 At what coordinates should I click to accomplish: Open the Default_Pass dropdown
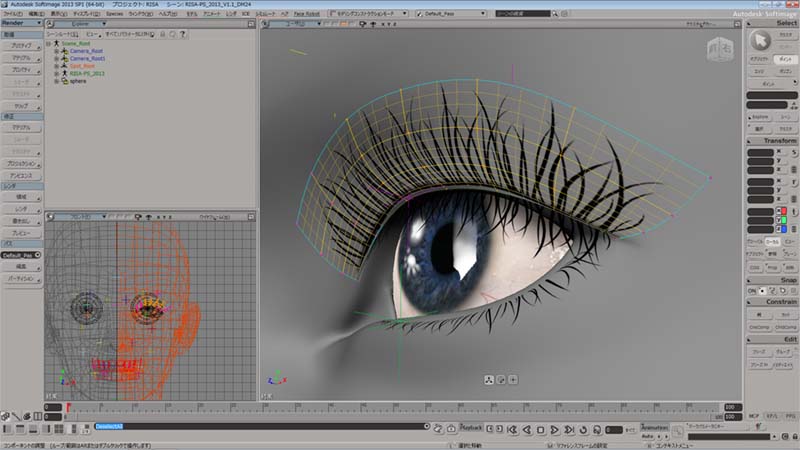457,15
